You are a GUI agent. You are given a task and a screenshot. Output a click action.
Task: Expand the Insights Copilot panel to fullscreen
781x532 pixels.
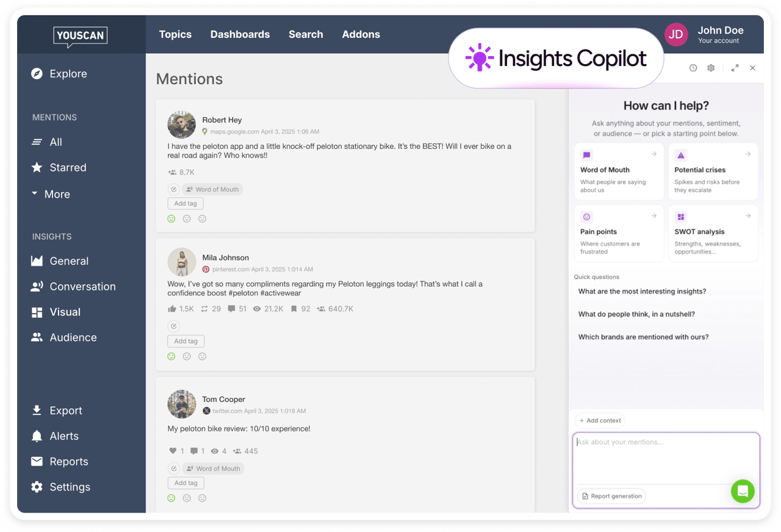735,68
